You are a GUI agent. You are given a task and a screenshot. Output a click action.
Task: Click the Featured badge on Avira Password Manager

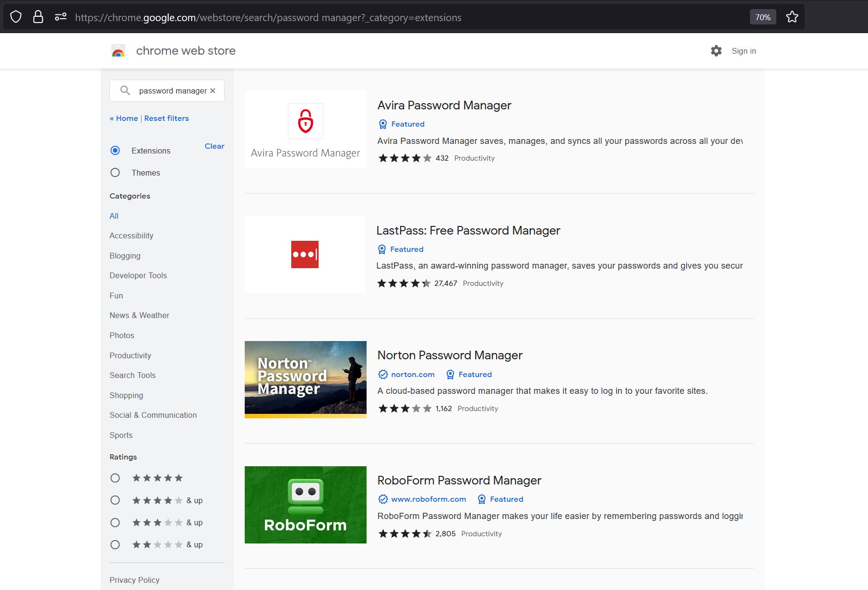(x=401, y=124)
